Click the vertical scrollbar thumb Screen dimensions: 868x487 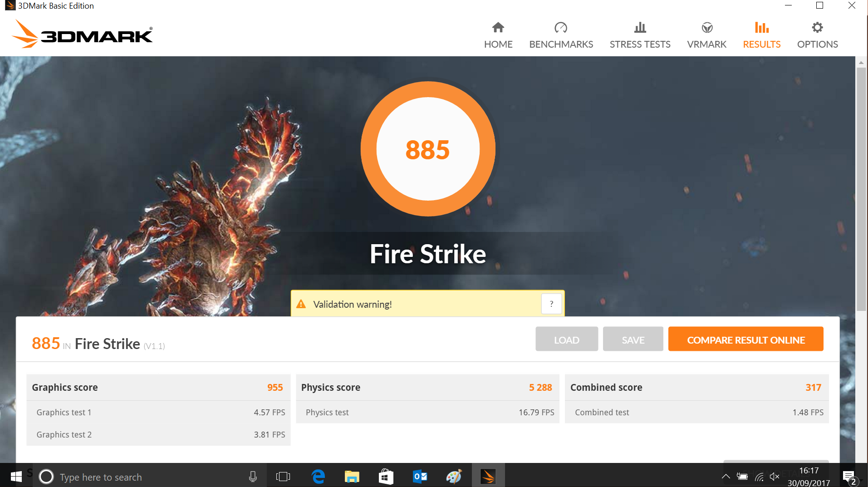click(861, 189)
